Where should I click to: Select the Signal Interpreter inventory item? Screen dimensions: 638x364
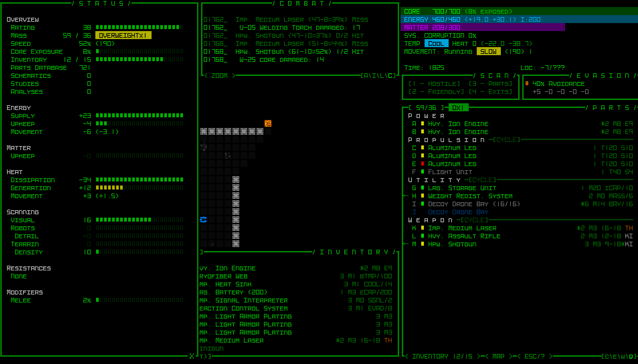point(296,300)
